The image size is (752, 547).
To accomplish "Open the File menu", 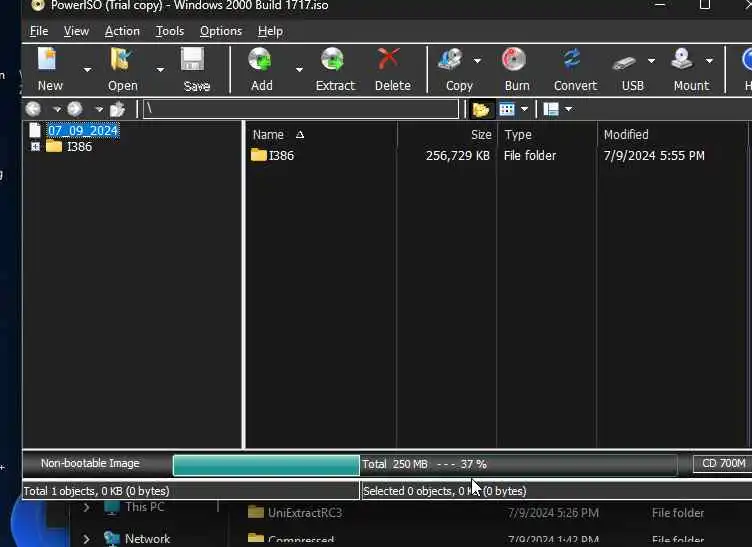I will (39, 31).
